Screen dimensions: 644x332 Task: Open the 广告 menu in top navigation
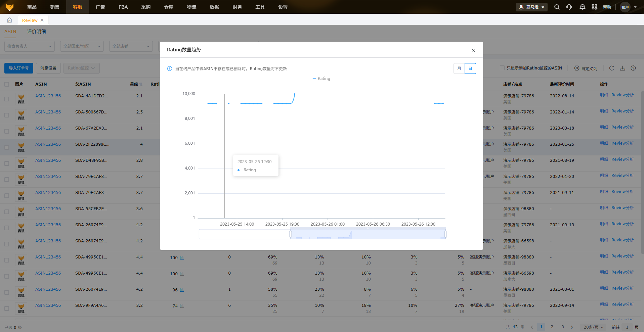100,7
